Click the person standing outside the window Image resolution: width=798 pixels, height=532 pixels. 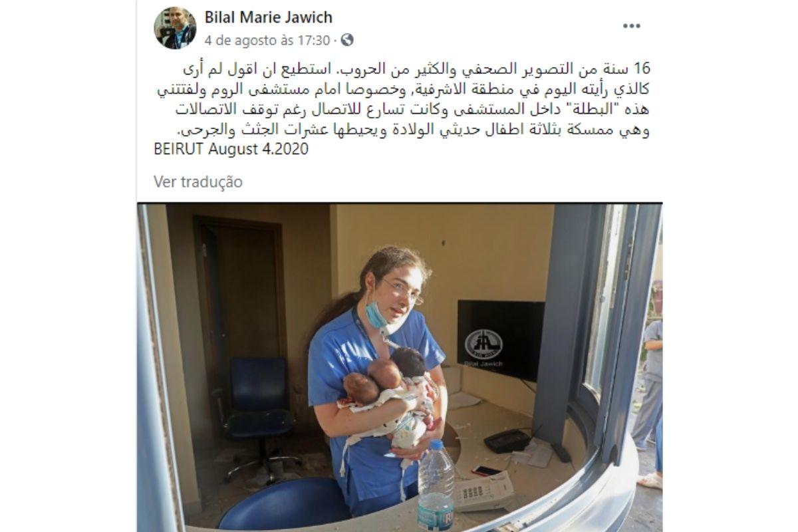648,384
